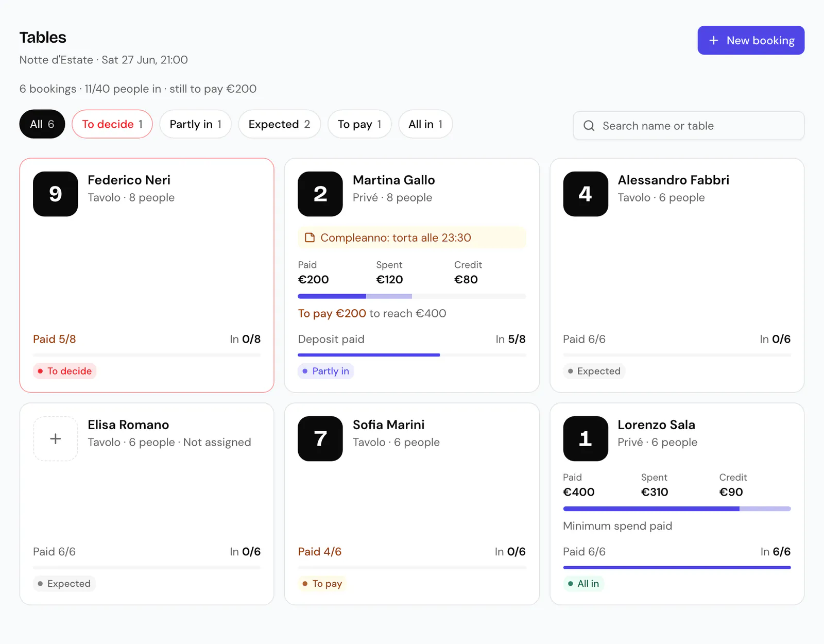Viewport: 824px width, 644px height.
Task: Click Paid 5/8 on Federico Neri's card
Action: [55, 339]
